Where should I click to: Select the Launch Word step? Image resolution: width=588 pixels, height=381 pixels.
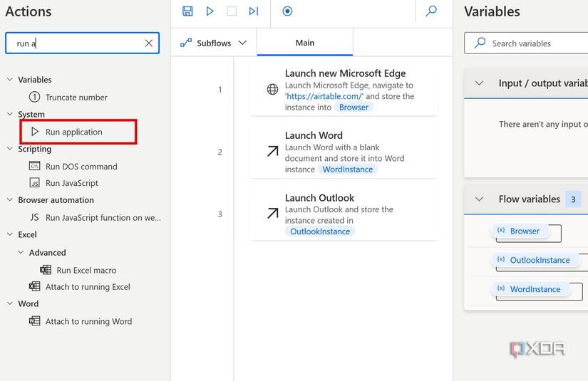coord(344,152)
